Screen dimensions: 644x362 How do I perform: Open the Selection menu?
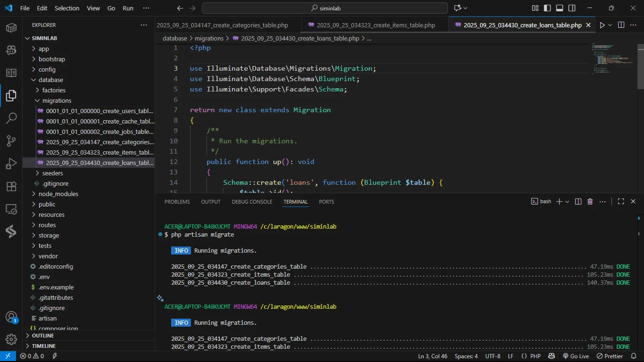tap(67, 8)
